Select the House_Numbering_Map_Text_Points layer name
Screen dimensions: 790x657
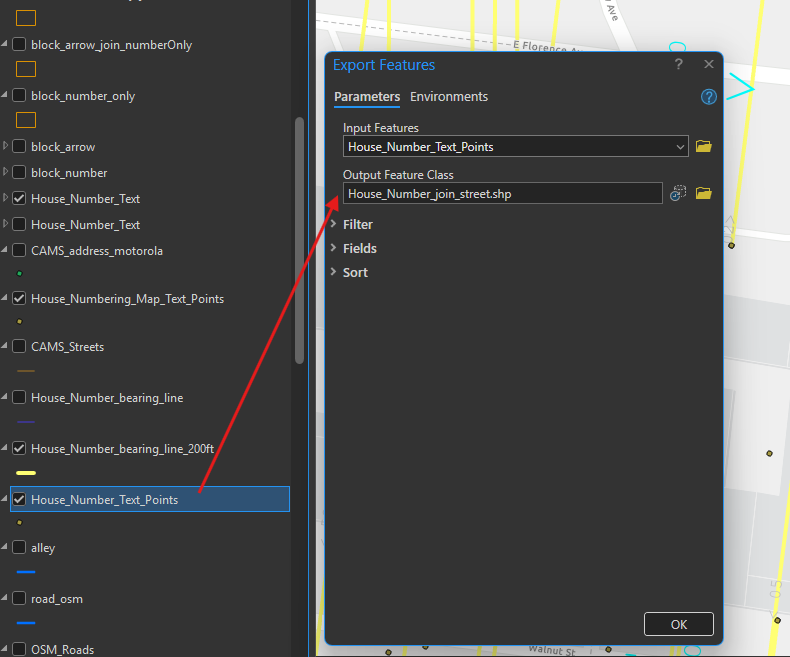click(127, 299)
